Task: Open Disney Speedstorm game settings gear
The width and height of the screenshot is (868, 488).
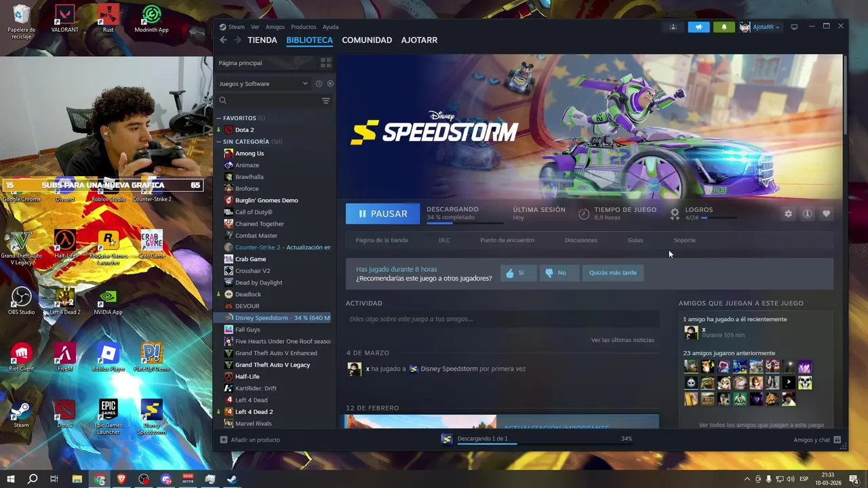Action: coord(788,213)
